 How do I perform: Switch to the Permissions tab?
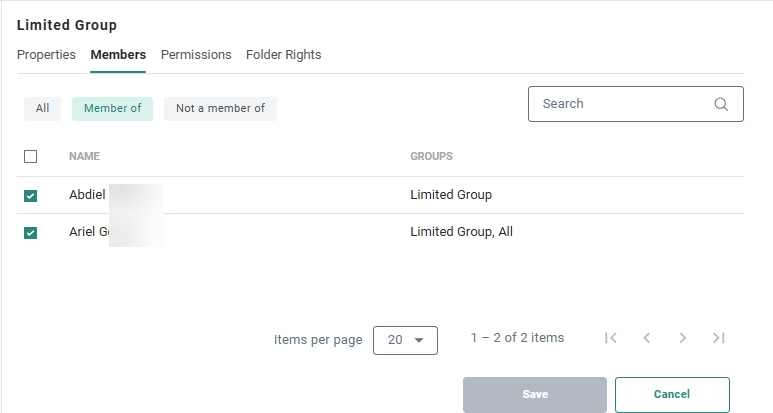pyautogui.click(x=196, y=55)
